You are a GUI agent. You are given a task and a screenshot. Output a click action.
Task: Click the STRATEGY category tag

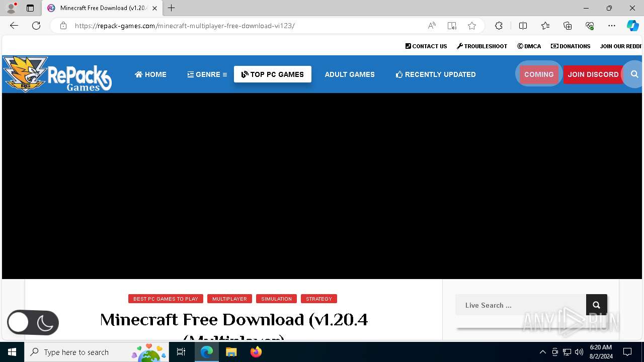[319, 299]
